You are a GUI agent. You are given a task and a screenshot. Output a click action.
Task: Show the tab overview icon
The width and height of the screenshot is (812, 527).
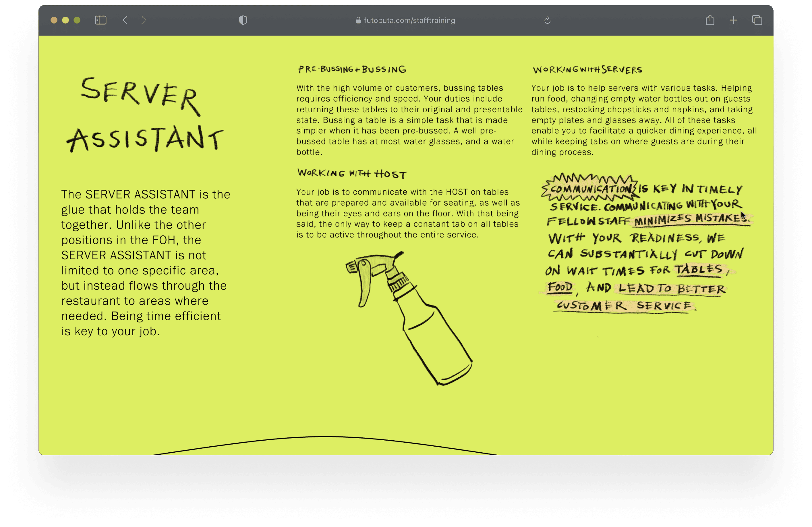[757, 20]
